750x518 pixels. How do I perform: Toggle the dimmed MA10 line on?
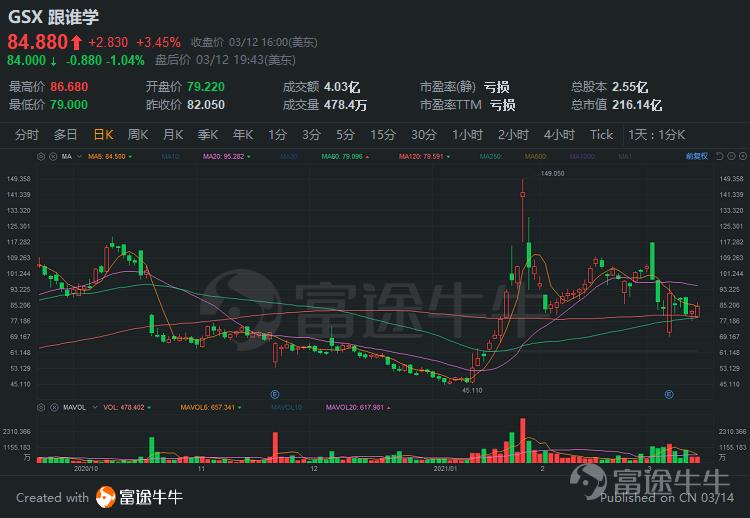click(170, 156)
